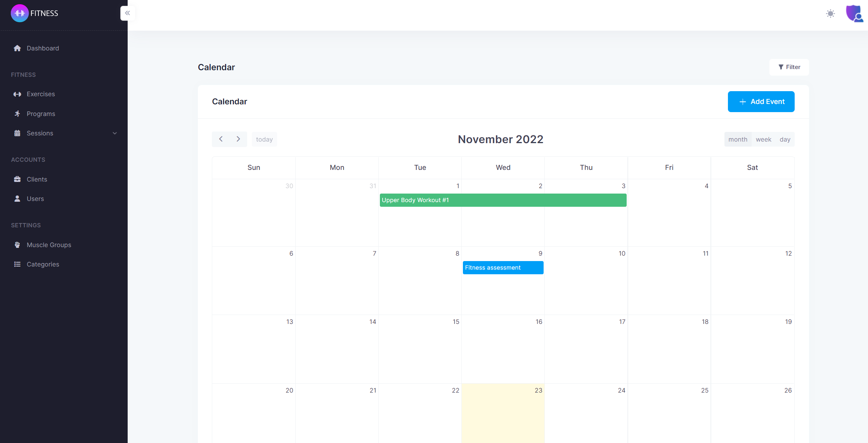
Task: Switch calendar to day view
Action: (x=785, y=139)
